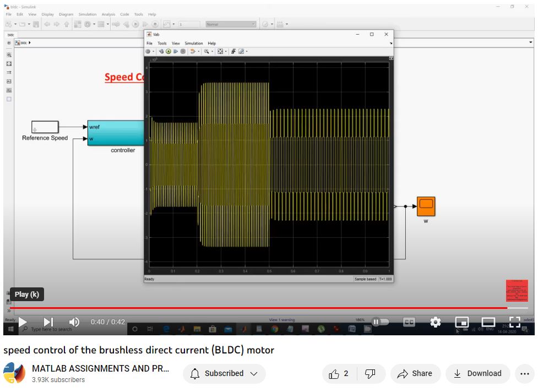The image size is (538, 392).
Task: Download the video
Action: 477,374
